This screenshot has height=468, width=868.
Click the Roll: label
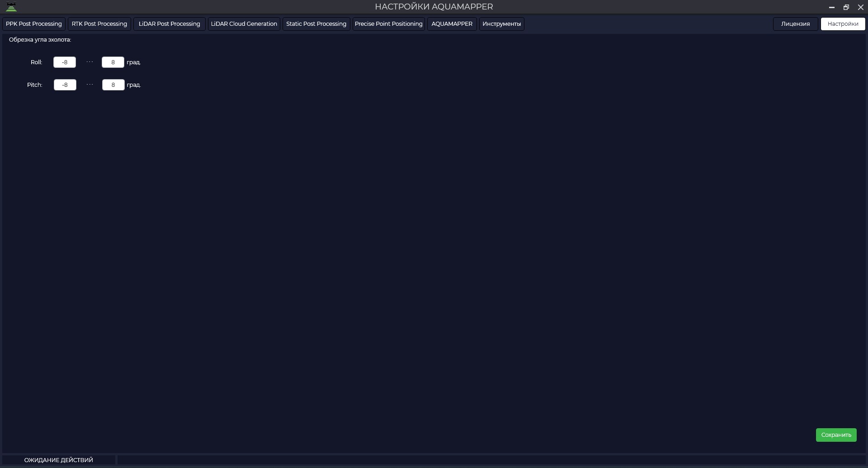pyautogui.click(x=37, y=62)
